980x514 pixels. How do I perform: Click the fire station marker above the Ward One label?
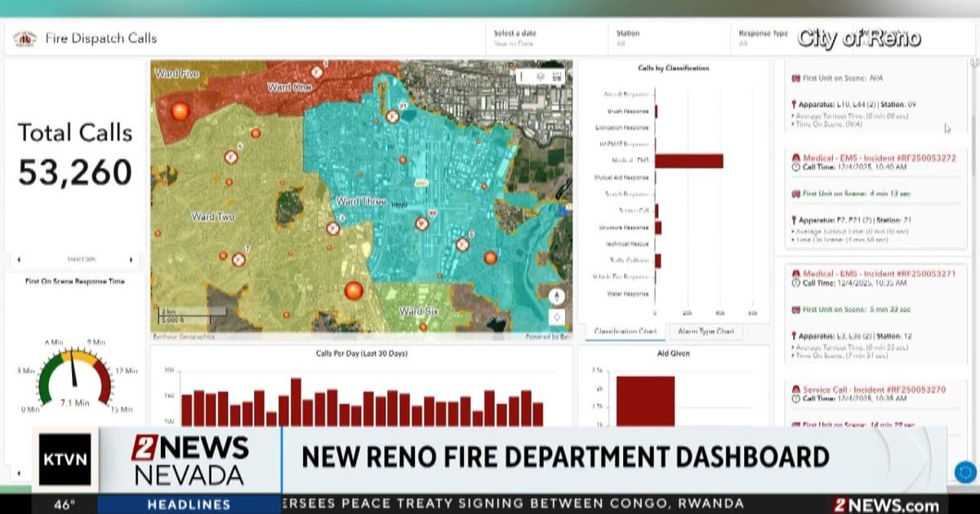[317, 72]
